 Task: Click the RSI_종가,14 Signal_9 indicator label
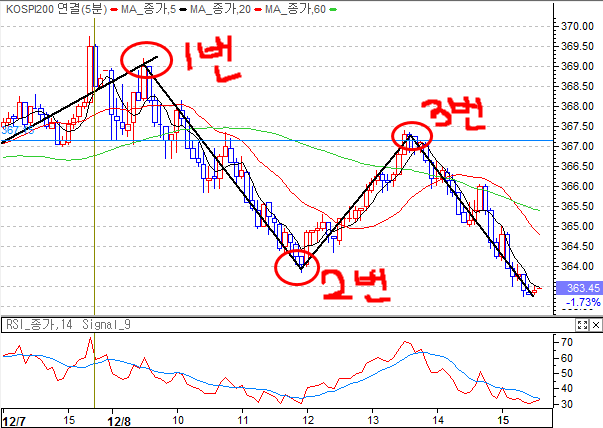[x=68, y=325]
